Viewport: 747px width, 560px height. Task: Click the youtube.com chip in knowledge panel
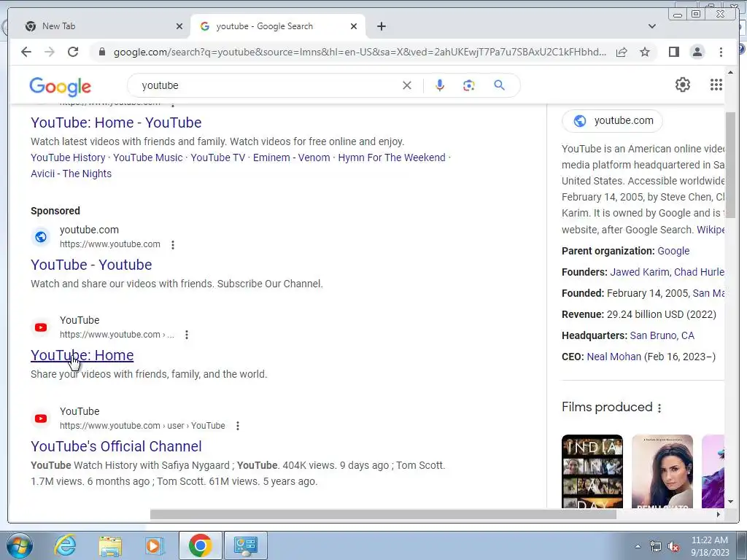pyautogui.click(x=612, y=121)
